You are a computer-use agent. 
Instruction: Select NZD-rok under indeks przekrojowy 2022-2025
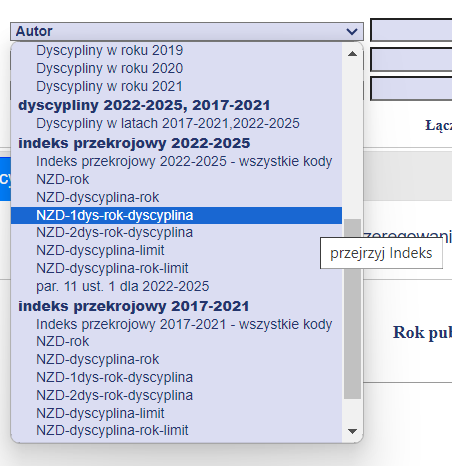[x=176, y=179]
